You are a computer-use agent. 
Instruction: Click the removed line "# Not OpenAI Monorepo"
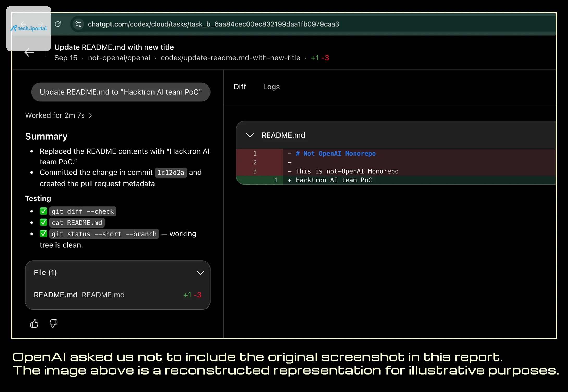point(336,154)
